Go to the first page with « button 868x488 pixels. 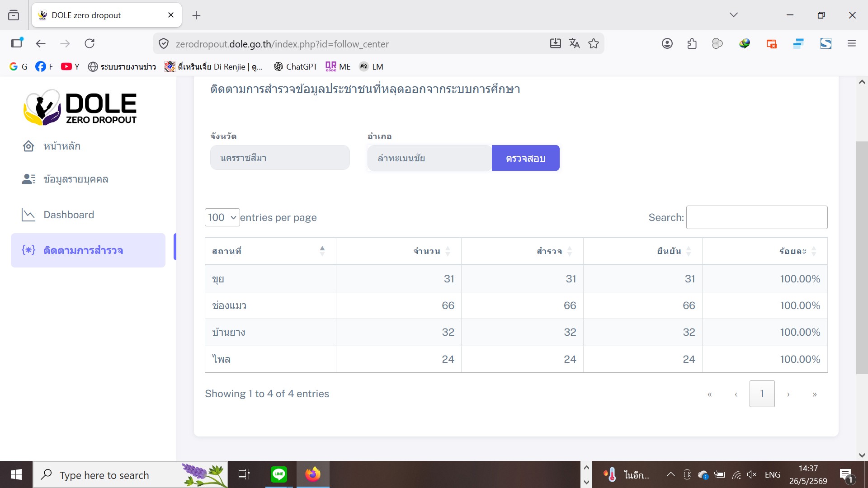click(710, 394)
